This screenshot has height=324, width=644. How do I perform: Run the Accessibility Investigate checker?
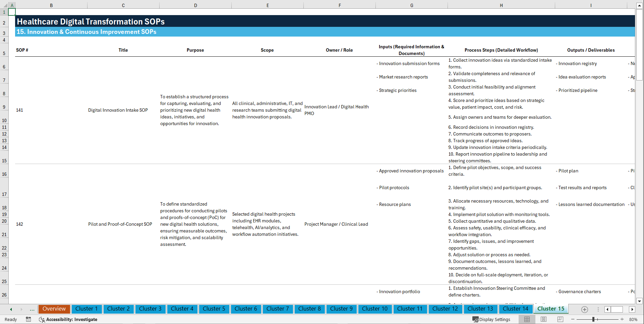[x=68, y=319]
